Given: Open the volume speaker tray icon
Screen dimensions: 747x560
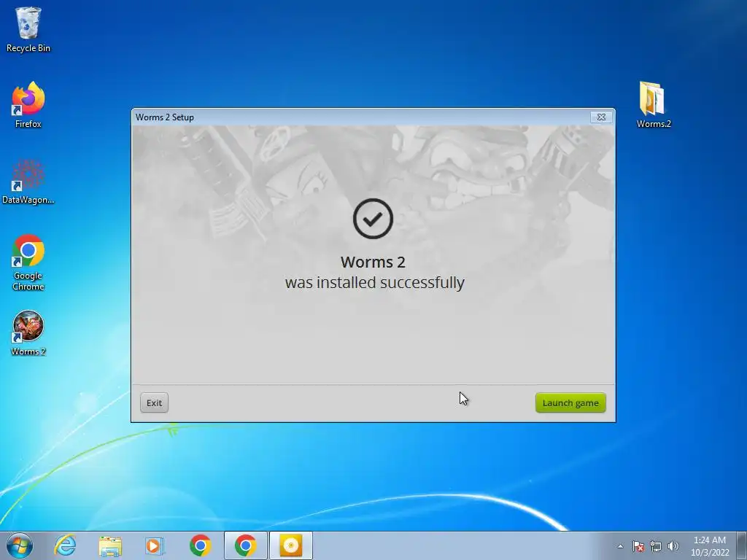Looking at the screenshot, I should point(673,546).
